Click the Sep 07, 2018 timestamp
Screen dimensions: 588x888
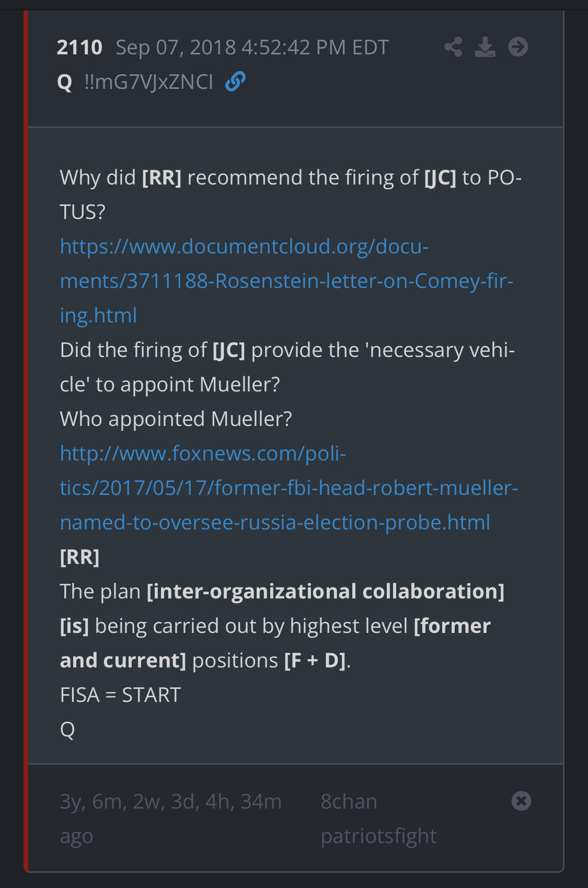click(x=252, y=48)
